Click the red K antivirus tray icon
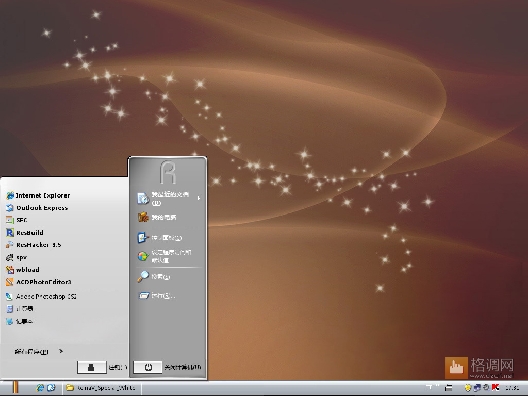 [495, 388]
